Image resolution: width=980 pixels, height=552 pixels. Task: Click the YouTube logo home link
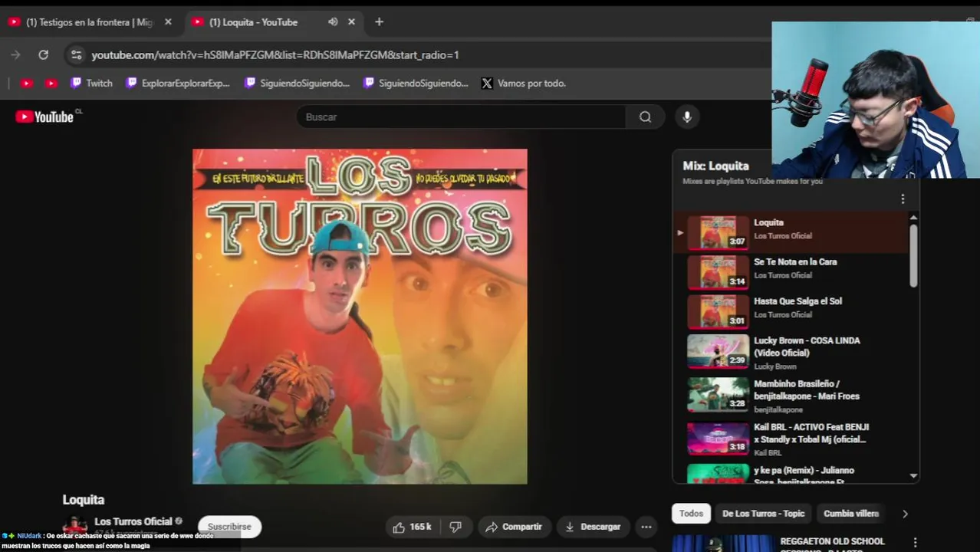45,117
